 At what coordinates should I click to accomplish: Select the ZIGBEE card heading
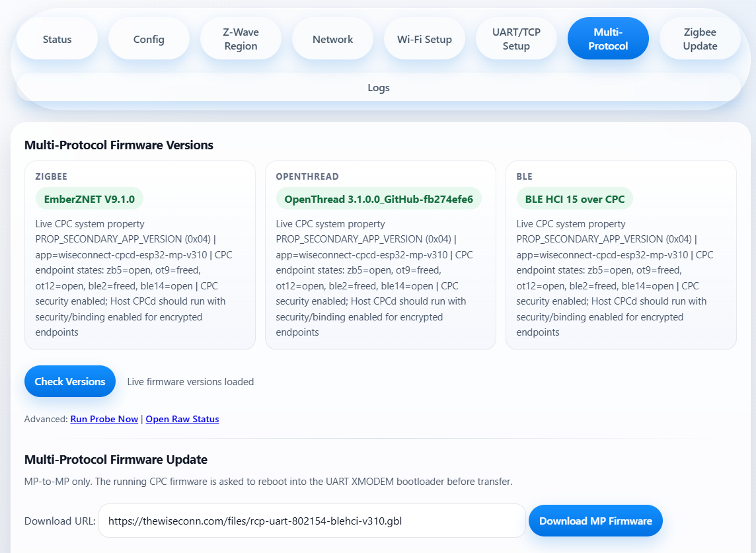tap(51, 176)
